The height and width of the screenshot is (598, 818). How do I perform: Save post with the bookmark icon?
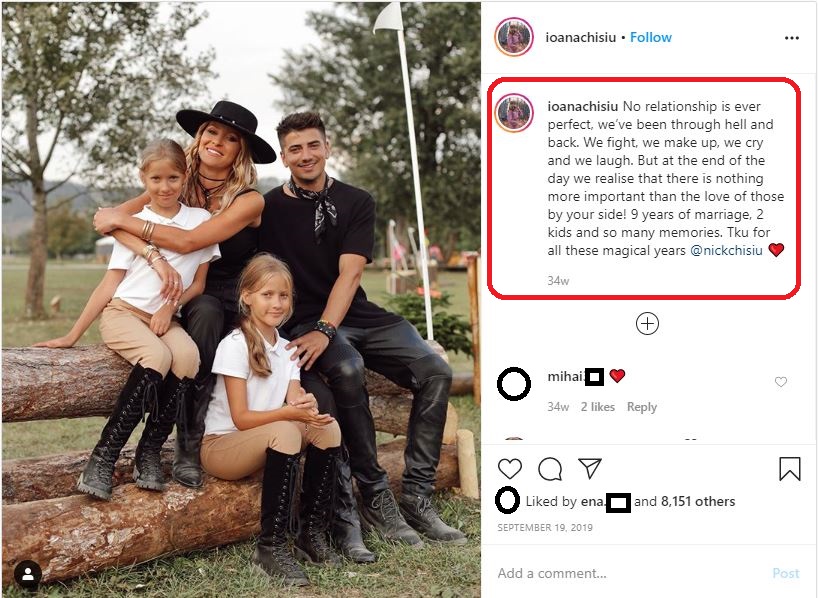click(790, 469)
